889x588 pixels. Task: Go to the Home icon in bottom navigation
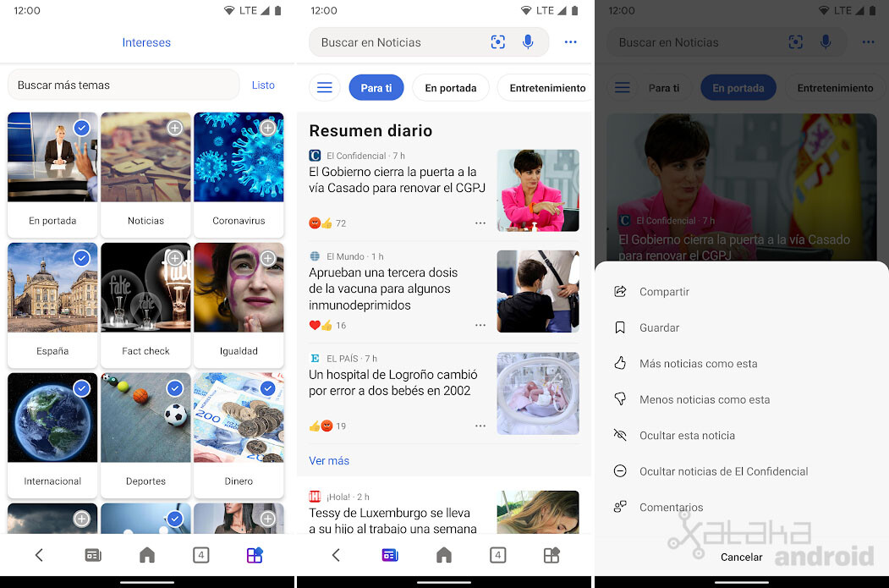(x=443, y=555)
